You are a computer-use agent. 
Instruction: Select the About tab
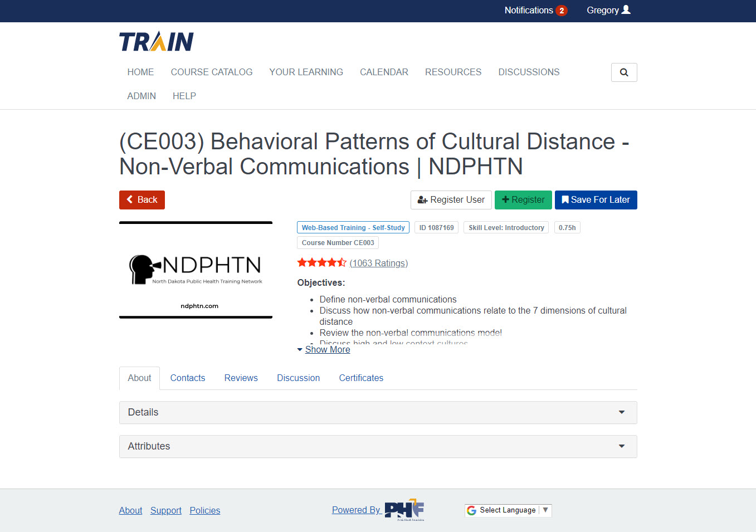click(139, 378)
